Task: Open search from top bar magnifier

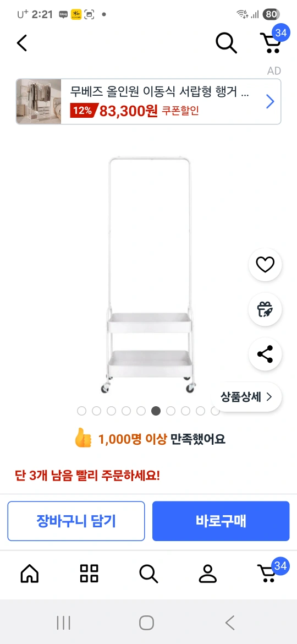Action: tap(227, 43)
